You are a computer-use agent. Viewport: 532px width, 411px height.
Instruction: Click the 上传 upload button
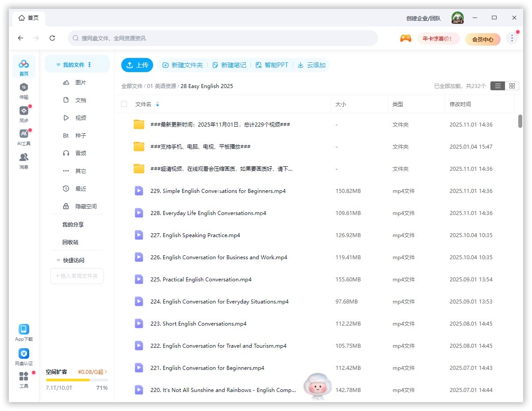137,65
